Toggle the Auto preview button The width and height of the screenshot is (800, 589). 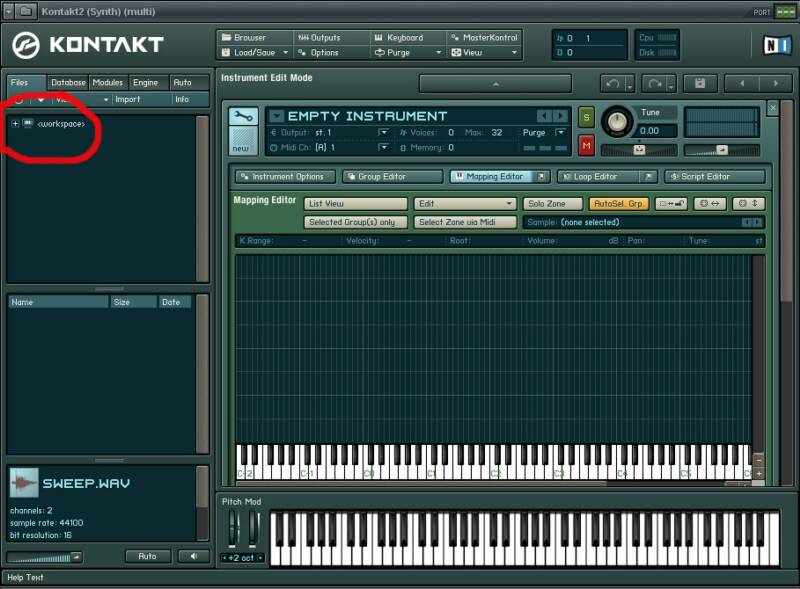[x=147, y=556]
